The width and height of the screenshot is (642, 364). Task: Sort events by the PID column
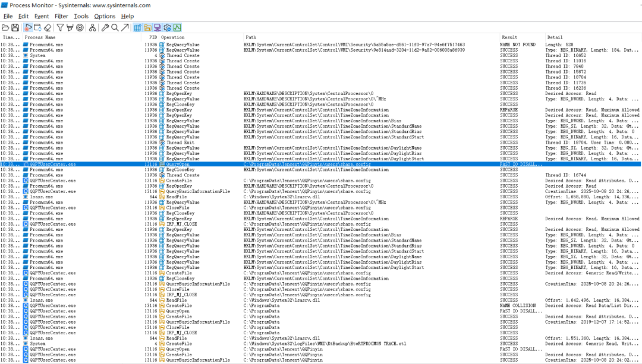point(153,36)
